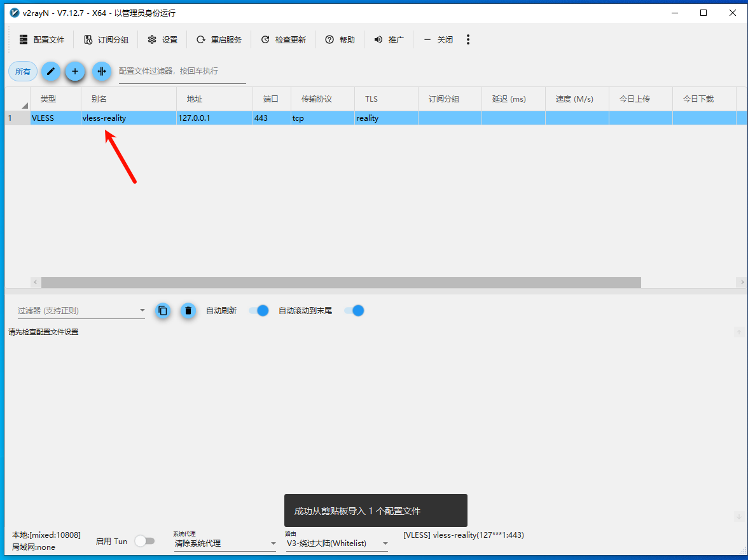748x560 pixels.
Task: Open the three-dot more options menu
Action: tap(468, 39)
